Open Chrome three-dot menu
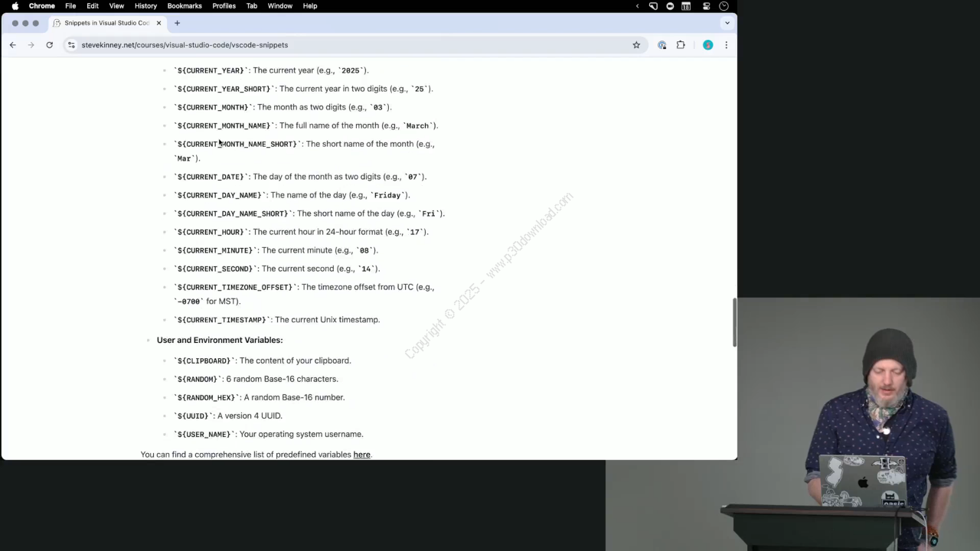 coord(726,45)
